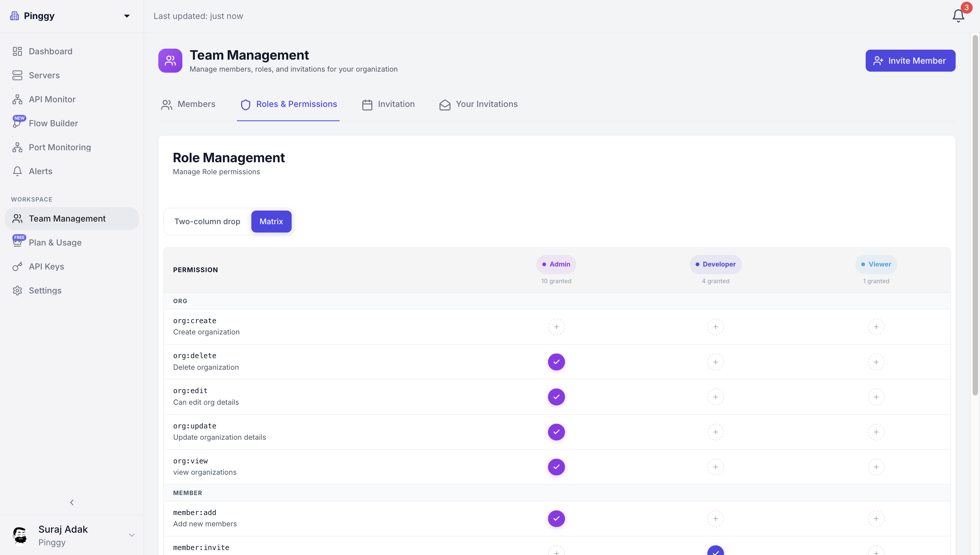Select the Roles & Permissions tab
The width and height of the screenshot is (980, 555).
[288, 105]
